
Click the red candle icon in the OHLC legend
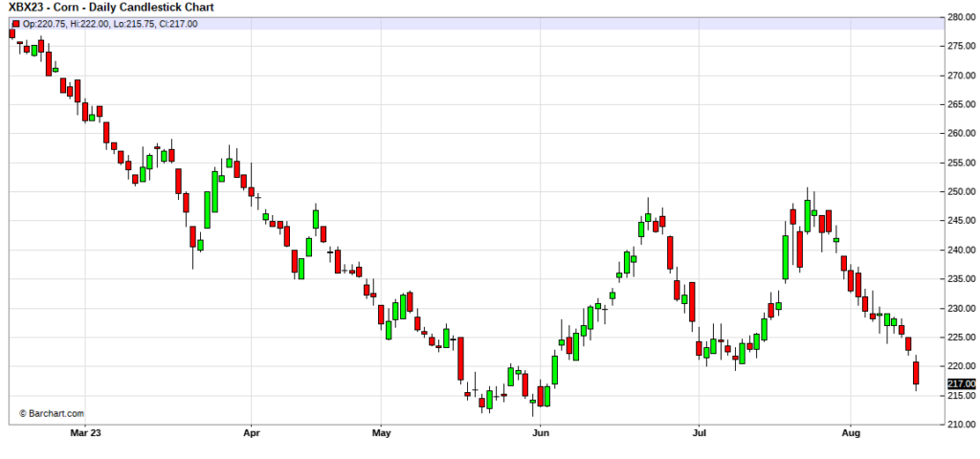(14, 24)
